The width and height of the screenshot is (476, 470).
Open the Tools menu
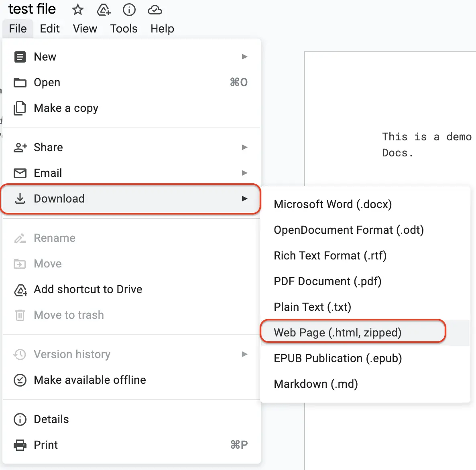pos(124,28)
